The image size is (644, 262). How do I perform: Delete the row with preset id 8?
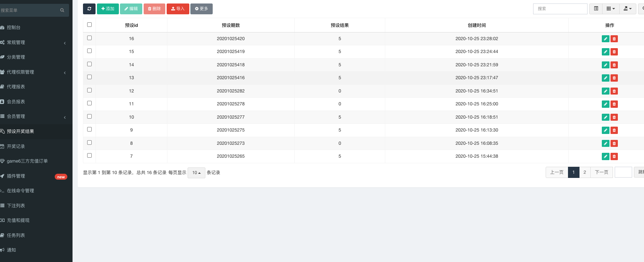(x=614, y=143)
